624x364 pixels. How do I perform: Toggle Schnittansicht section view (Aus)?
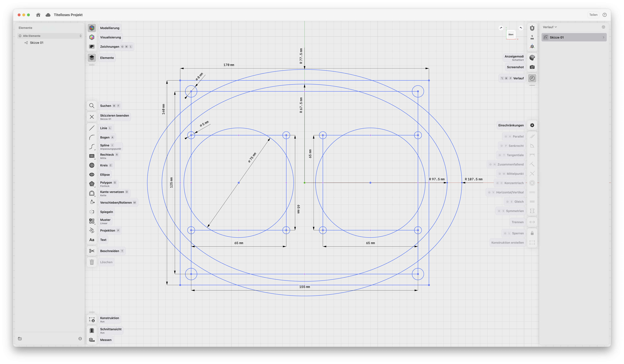pos(92,331)
